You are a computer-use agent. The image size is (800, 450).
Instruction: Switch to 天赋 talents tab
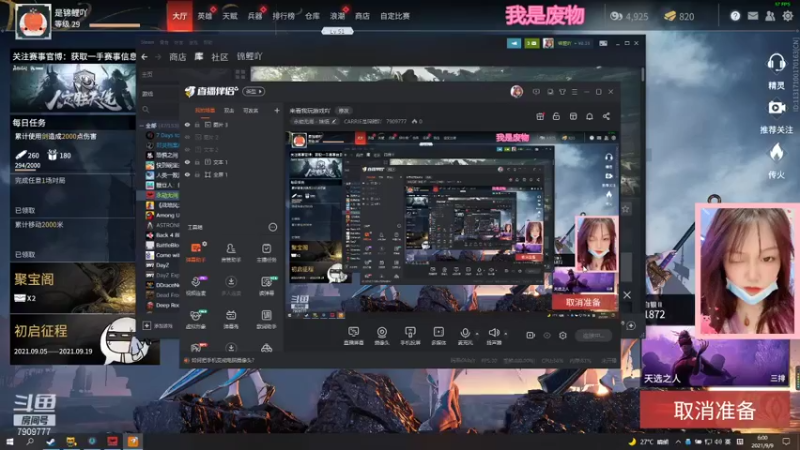coord(230,16)
